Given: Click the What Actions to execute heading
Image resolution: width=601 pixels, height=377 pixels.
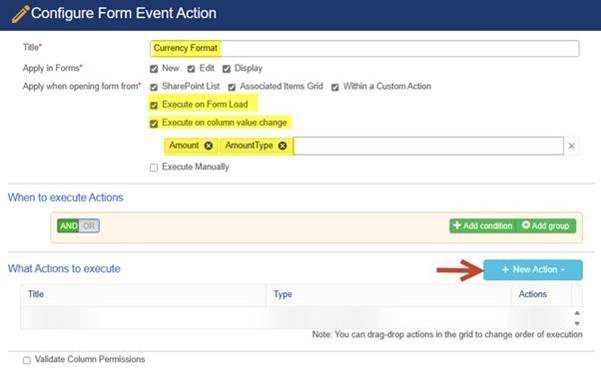Looking at the screenshot, I should 64,269.
